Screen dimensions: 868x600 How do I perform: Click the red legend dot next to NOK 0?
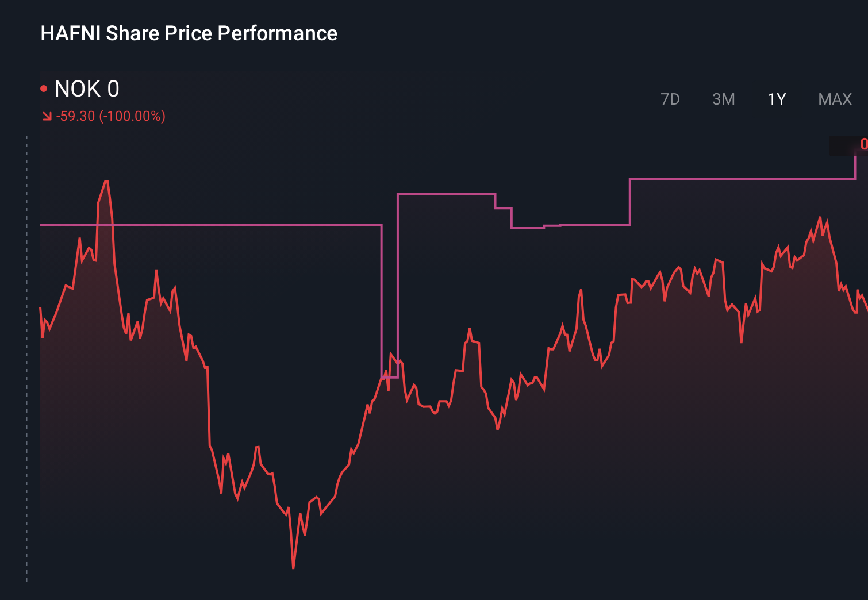coord(44,87)
